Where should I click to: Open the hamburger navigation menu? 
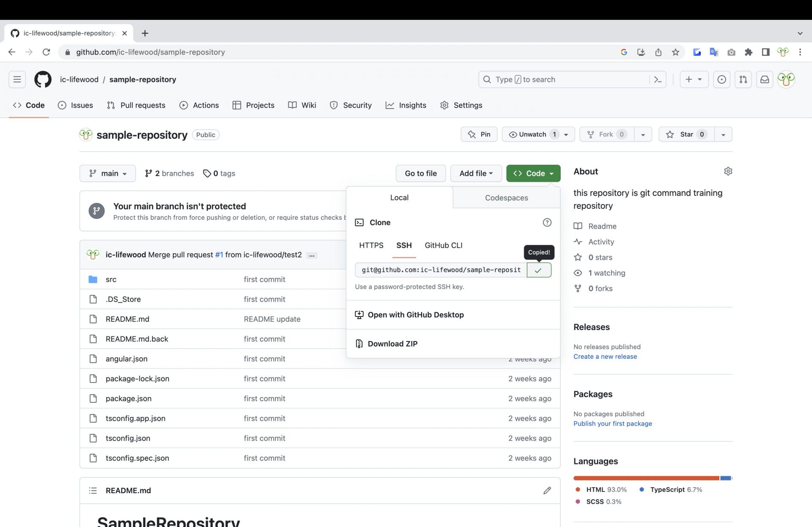point(17,79)
